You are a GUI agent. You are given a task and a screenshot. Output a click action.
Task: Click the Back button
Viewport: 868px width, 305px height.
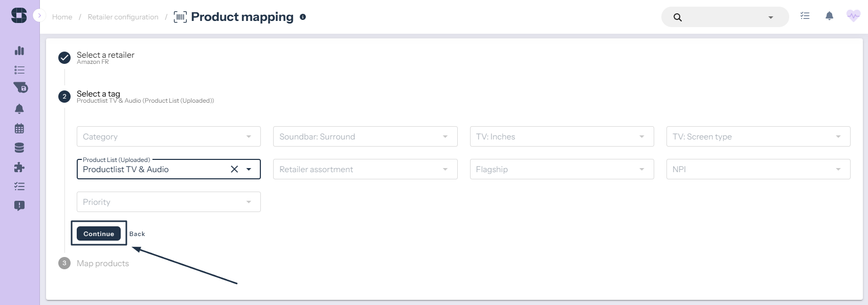pyautogui.click(x=137, y=234)
